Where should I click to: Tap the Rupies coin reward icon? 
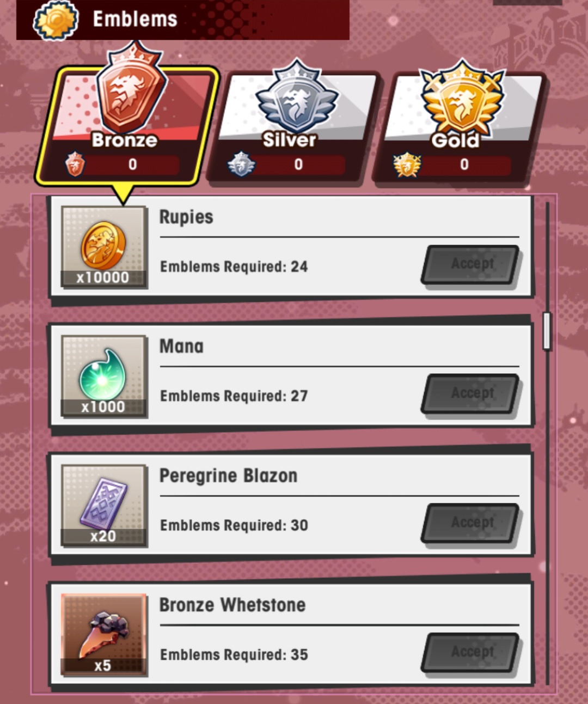[x=103, y=247]
